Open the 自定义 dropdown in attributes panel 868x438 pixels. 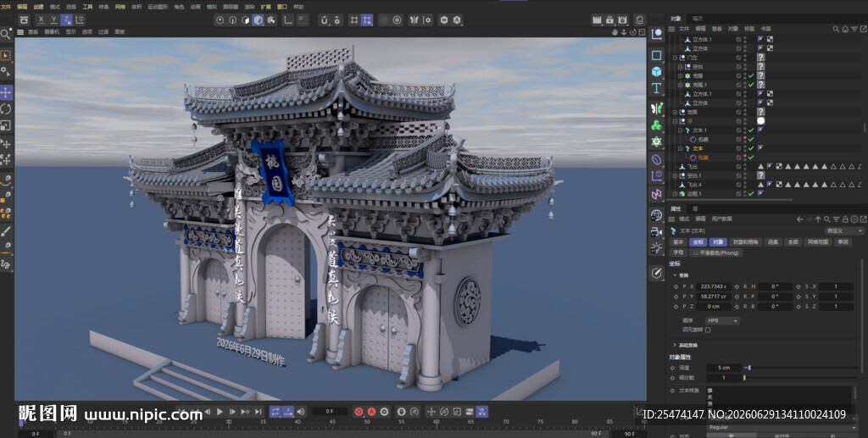click(843, 230)
